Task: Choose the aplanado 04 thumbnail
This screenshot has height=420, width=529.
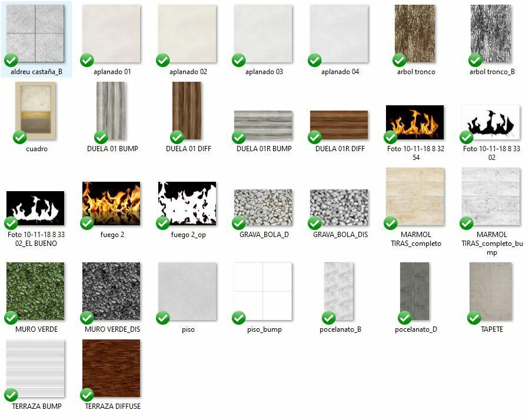Action: coord(339,34)
